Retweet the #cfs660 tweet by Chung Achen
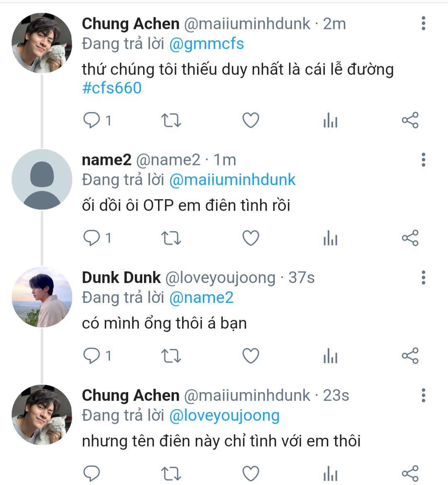Screen dimensions: 448x485 170,121
